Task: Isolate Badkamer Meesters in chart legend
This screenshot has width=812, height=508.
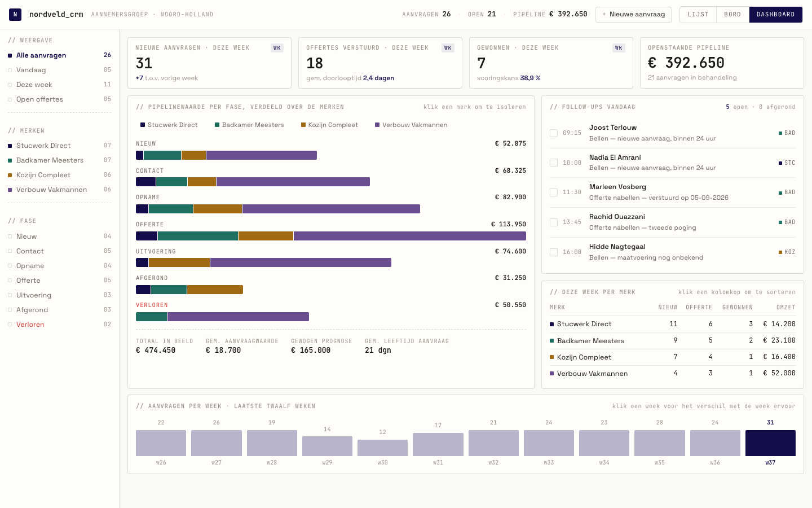Action: (249, 125)
